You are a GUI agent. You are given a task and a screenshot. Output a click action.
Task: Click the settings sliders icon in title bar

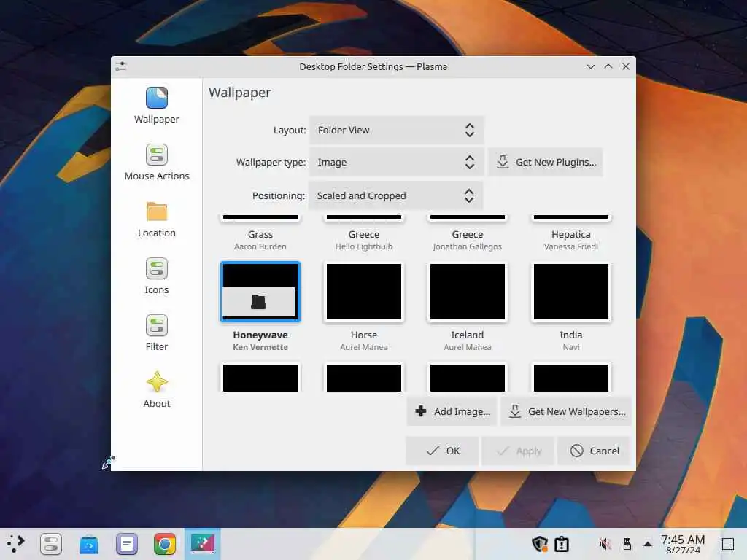(x=121, y=66)
